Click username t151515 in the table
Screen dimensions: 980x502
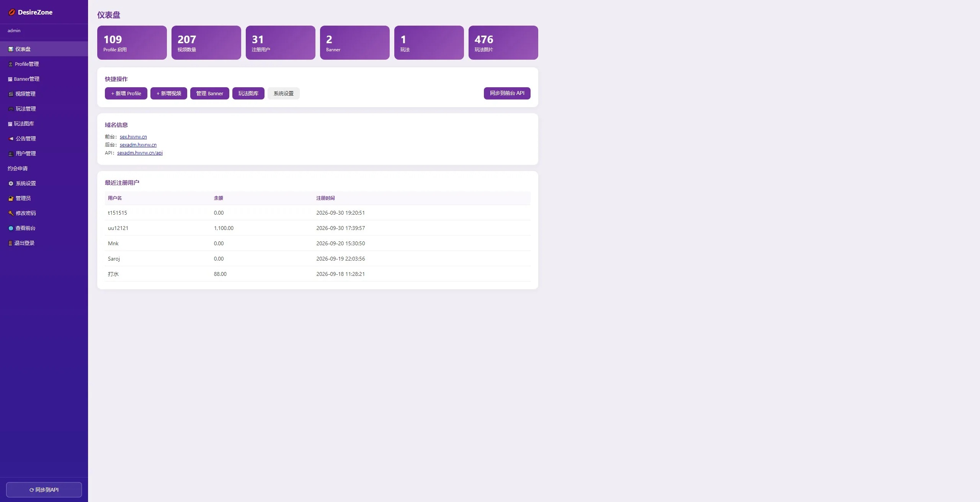[118, 213]
